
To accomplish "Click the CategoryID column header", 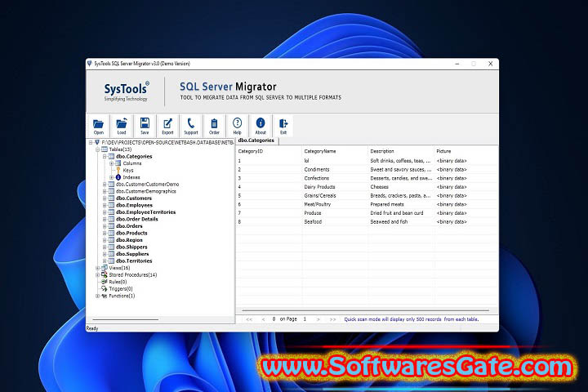I will click(269, 151).
